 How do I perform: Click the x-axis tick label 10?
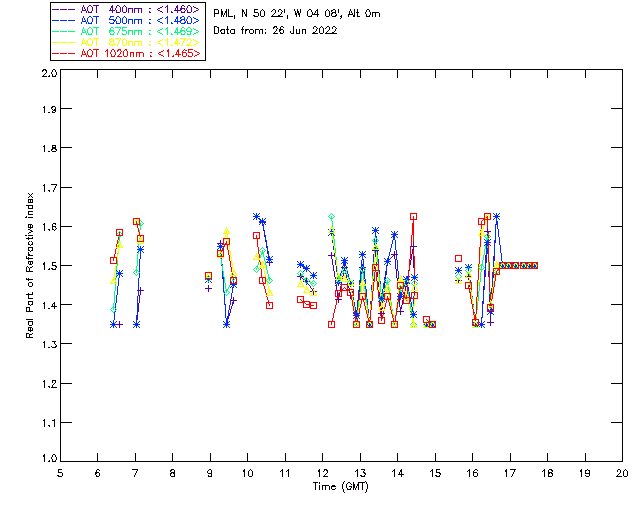tap(247, 473)
